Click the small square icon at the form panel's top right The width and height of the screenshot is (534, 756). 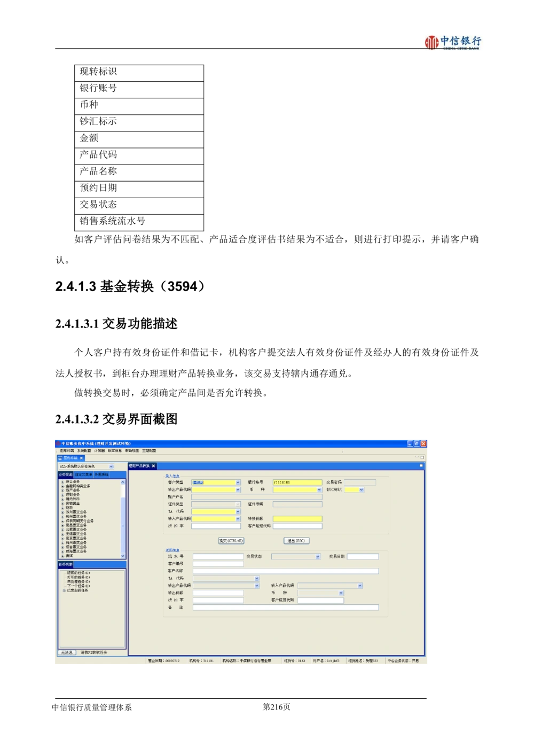pos(421,466)
